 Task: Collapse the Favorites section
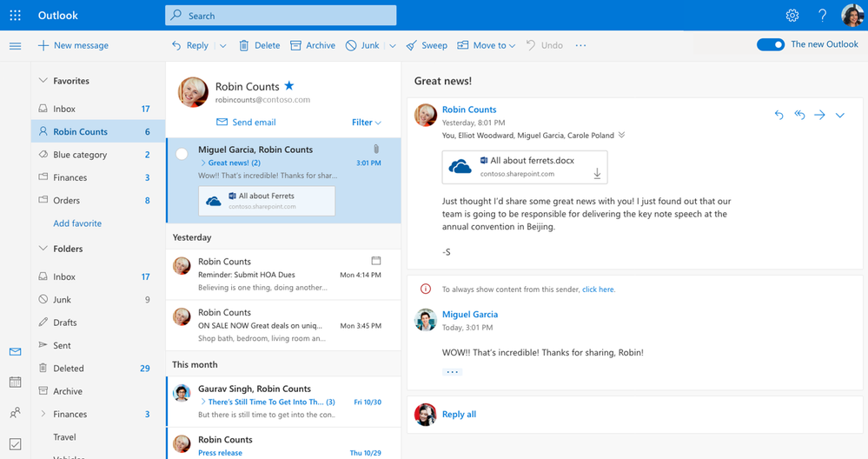pyautogui.click(x=43, y=81)
